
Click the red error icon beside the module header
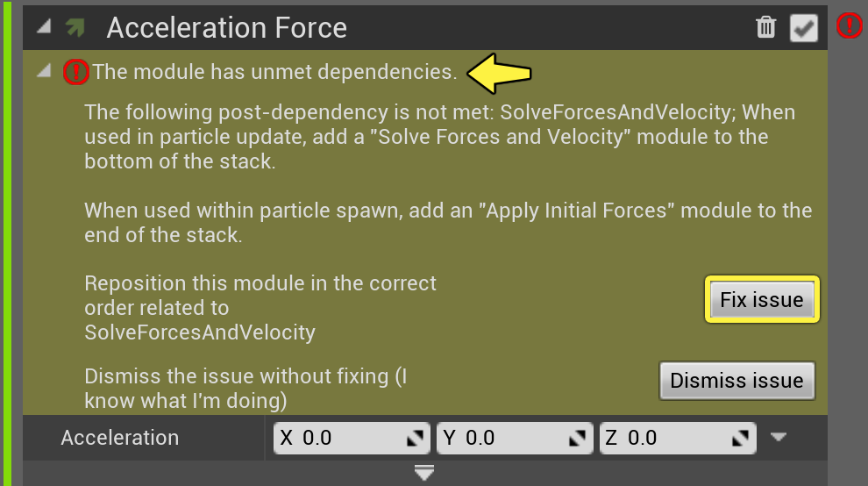pos(850,26)
